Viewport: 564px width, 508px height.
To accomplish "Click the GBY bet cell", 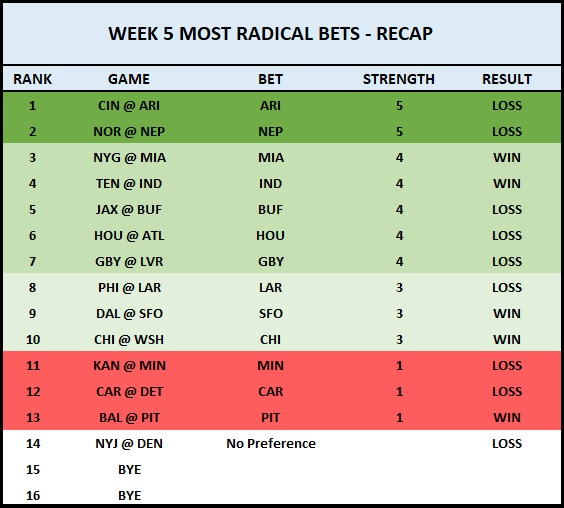I will click(271, 262).
